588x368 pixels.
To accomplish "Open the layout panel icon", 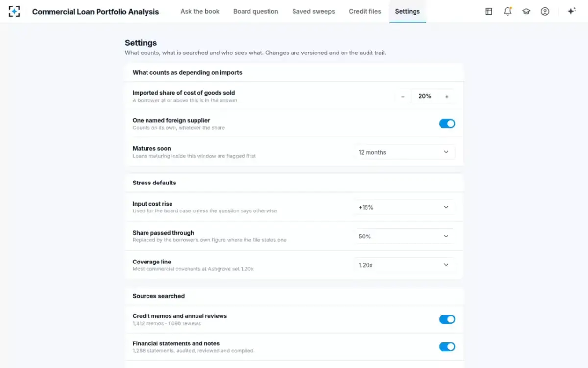I will (x=489, y=11).
